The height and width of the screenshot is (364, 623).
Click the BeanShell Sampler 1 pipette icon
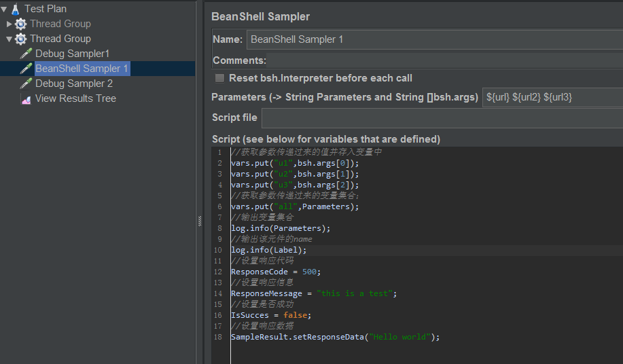click(26, 69)
